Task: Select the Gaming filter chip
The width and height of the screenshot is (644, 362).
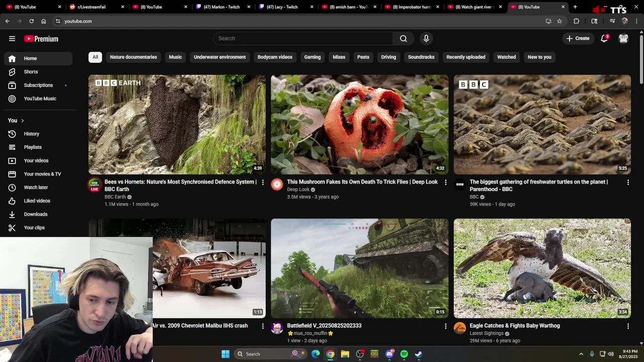Action: click(x=312, y=57)
